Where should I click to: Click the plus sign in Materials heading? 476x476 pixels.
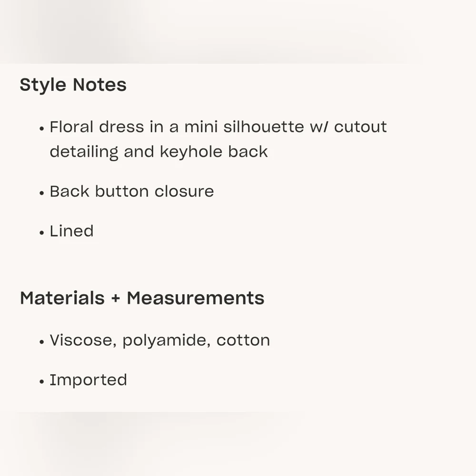[x=116, y=298]
